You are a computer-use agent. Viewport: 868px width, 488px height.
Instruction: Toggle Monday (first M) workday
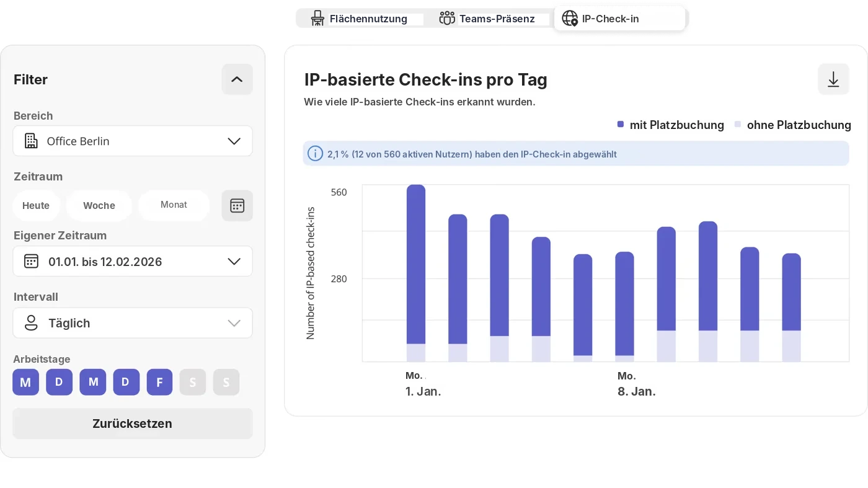(25, 382)
